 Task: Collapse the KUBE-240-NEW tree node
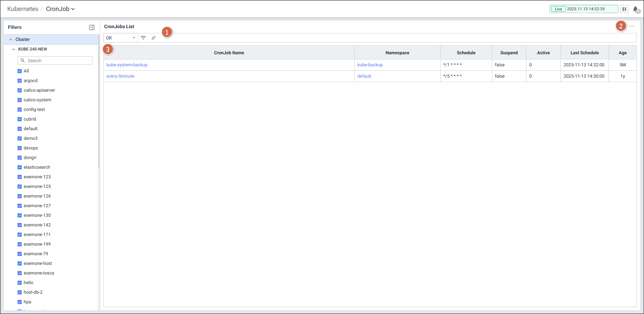pyautogui.click(x=13, y=49)
